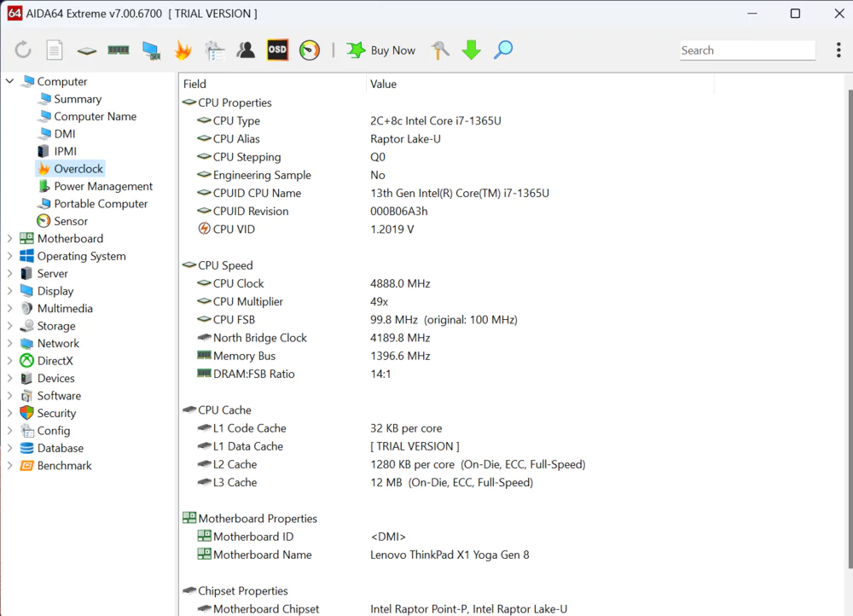
Task: Open the Report page icon
Action: coord(55,50)
